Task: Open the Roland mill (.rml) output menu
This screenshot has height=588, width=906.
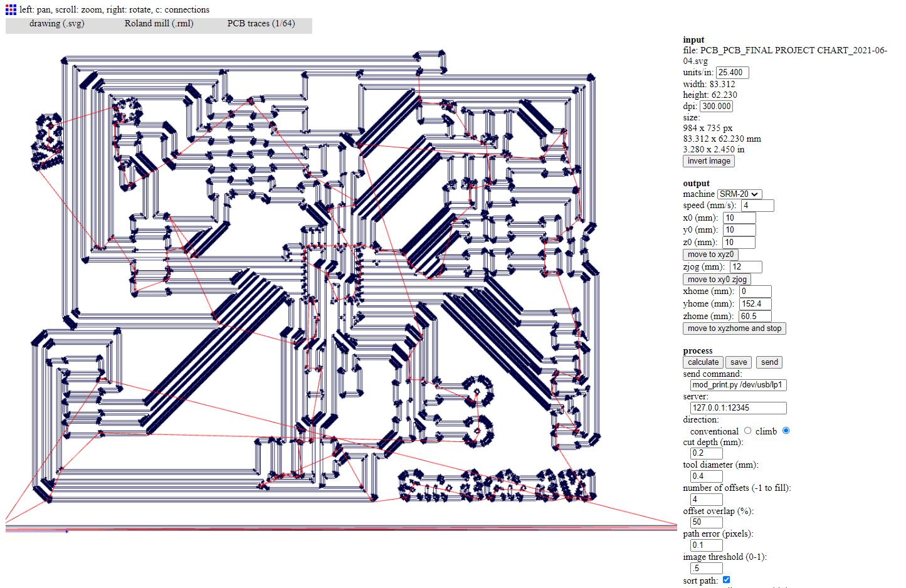Action: pos(159,23)
